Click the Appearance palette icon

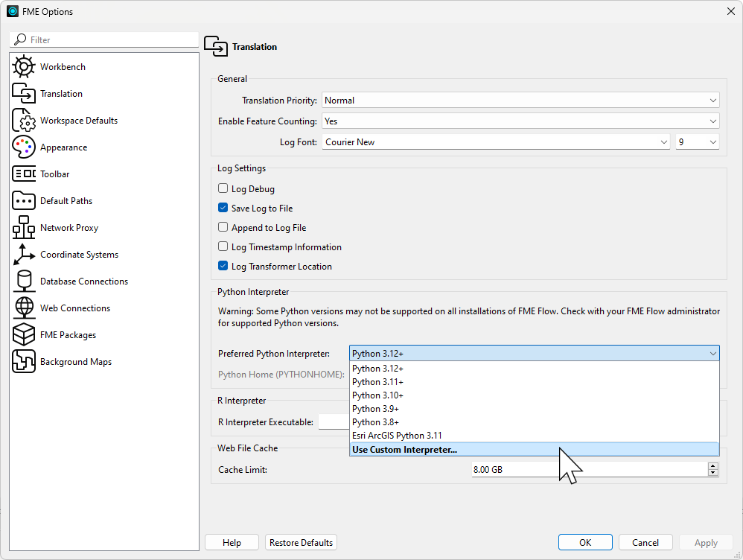(24, 147)
